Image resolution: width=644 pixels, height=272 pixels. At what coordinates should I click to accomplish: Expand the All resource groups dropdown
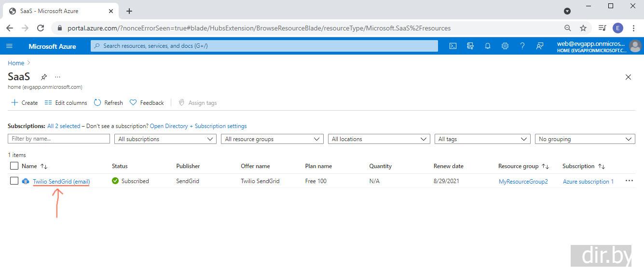pos(272,139)
